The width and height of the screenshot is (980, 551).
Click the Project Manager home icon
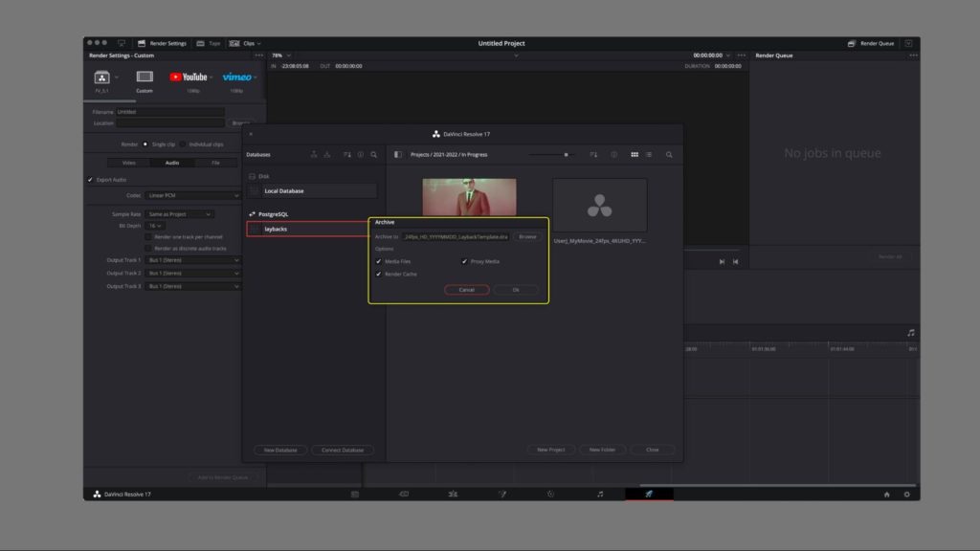click(x=886, y=495)
